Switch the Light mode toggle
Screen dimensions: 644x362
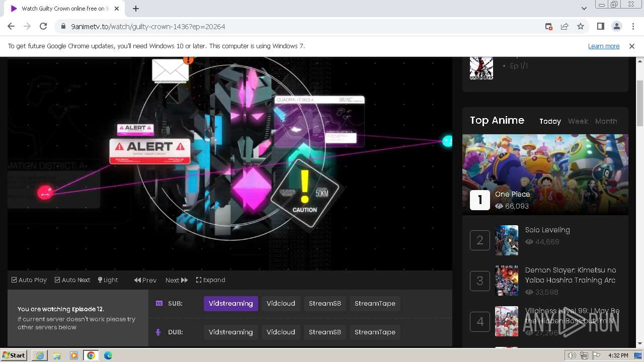[108, 280]
